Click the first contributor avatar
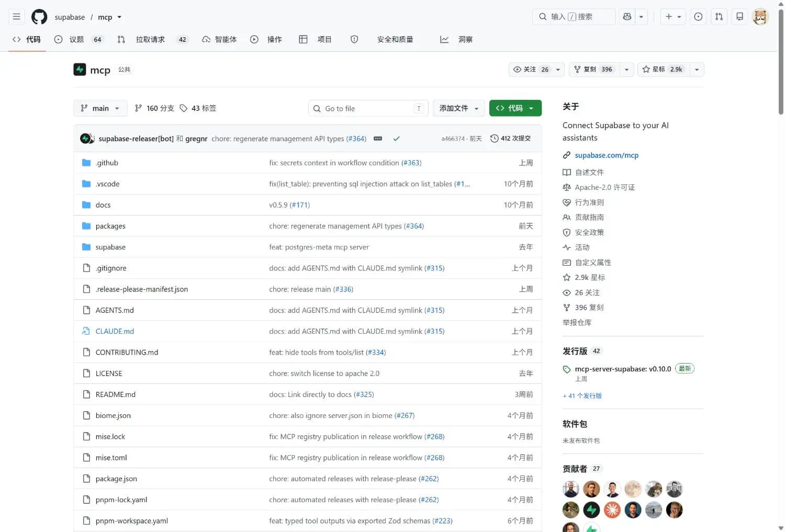 pyautogui.click(x=571, y=489)
